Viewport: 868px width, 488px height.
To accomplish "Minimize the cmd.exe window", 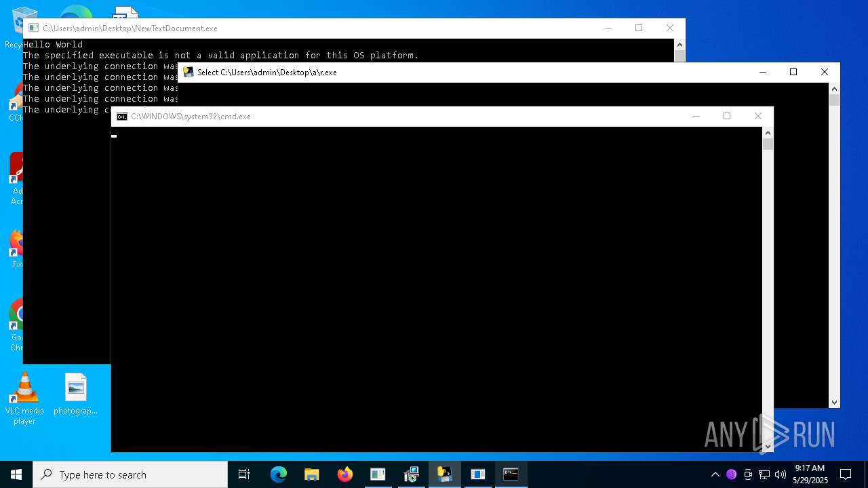I will 696,117.
